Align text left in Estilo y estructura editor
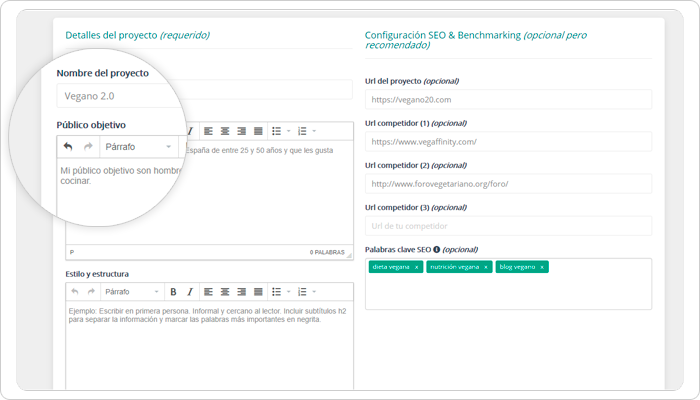The height and width of the screenshot is (400, 700). 209,292
